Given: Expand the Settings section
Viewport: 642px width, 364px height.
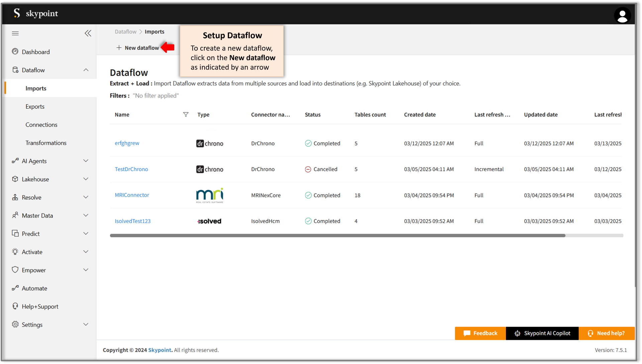Looking at the screenshot, I should 86,324.
